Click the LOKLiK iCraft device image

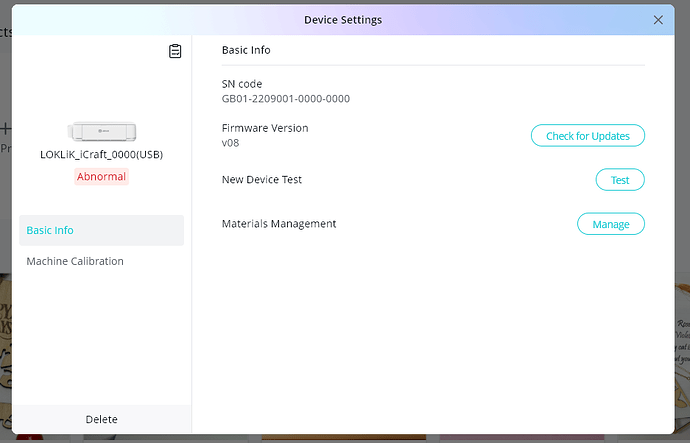tap(102, 131)
